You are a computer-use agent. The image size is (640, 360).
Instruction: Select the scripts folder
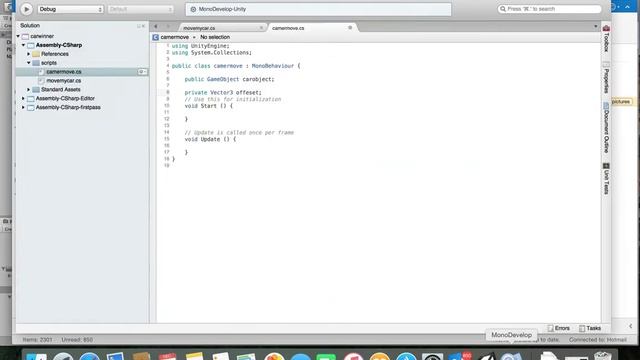(x=49, y=63)
